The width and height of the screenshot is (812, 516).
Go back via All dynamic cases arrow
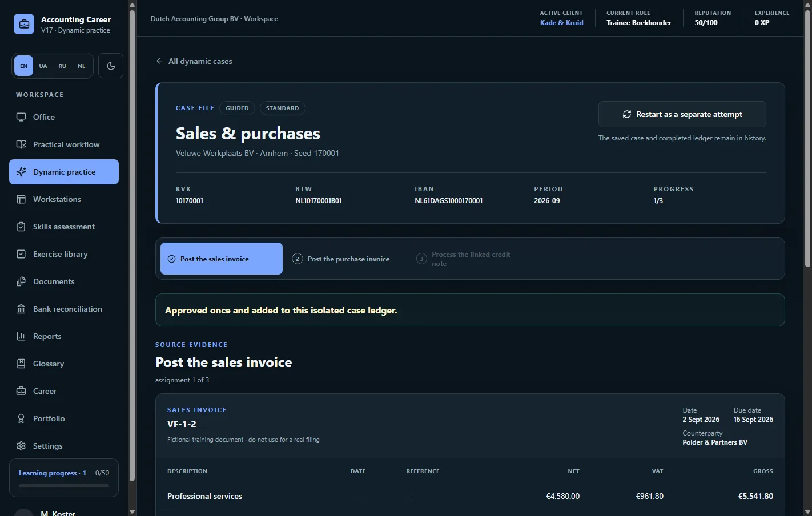[x=159, y=61]
